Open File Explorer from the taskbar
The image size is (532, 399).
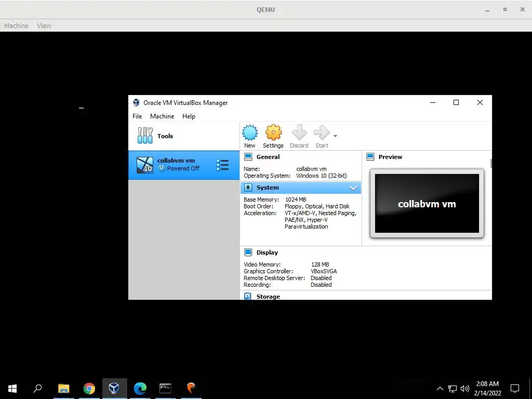(63, 389)
